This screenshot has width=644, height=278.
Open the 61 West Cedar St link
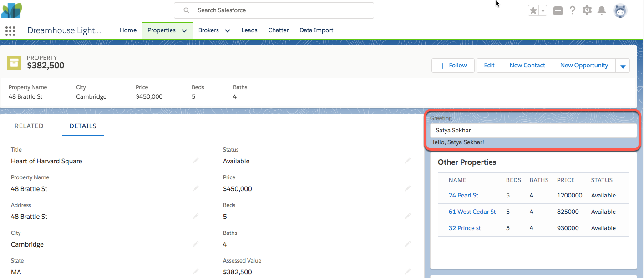[472, 212]
